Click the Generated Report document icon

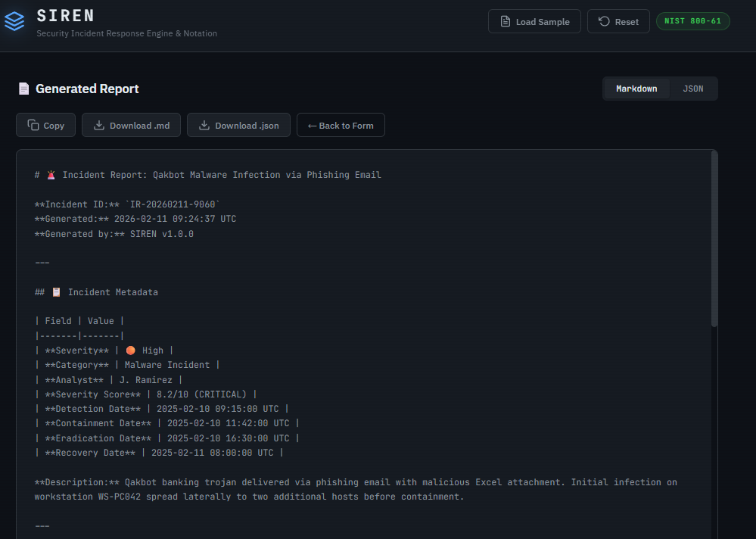[x=23, y=89]
